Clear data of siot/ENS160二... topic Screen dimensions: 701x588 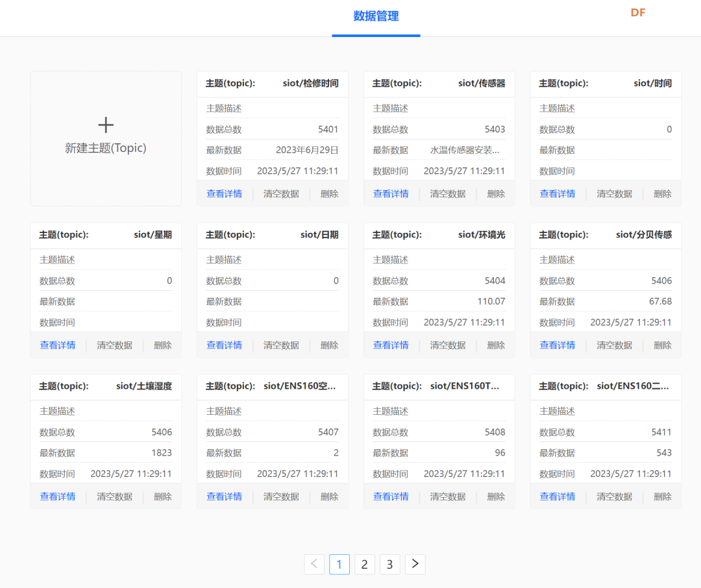(615, 496)
